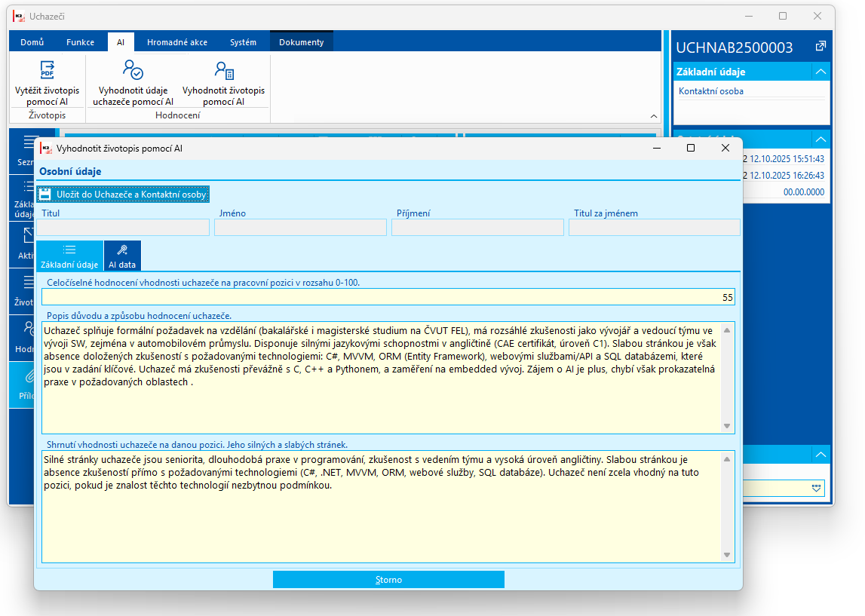Click Uložit do Uchazeče a Kontaktní osoby button
The height and width of the screenshot is (616, 865).
click(123, 194)
